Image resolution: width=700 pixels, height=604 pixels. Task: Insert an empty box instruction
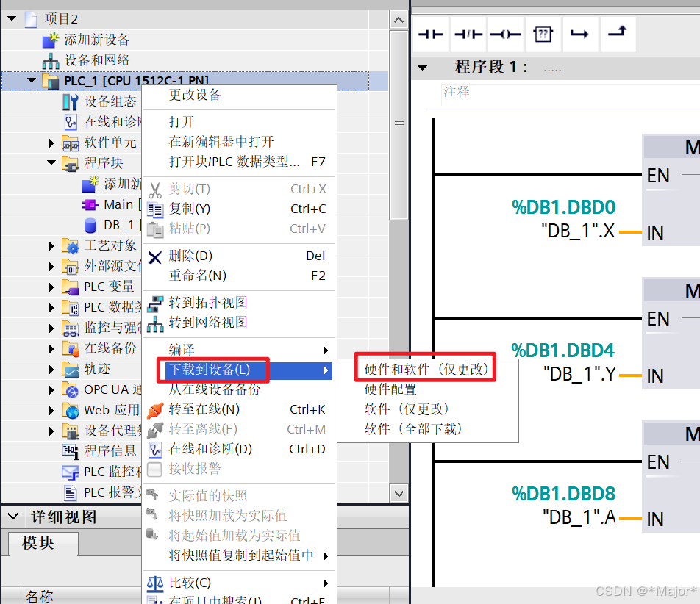click(x=543, y=34)
